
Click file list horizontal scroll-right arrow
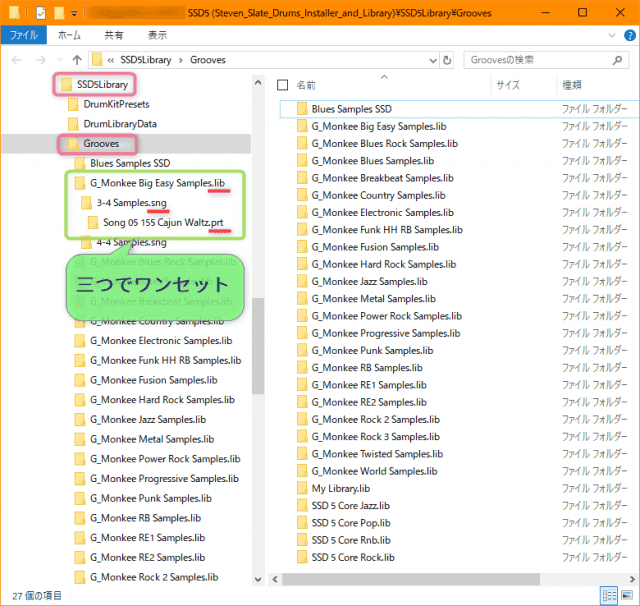(x=632, y=579)
